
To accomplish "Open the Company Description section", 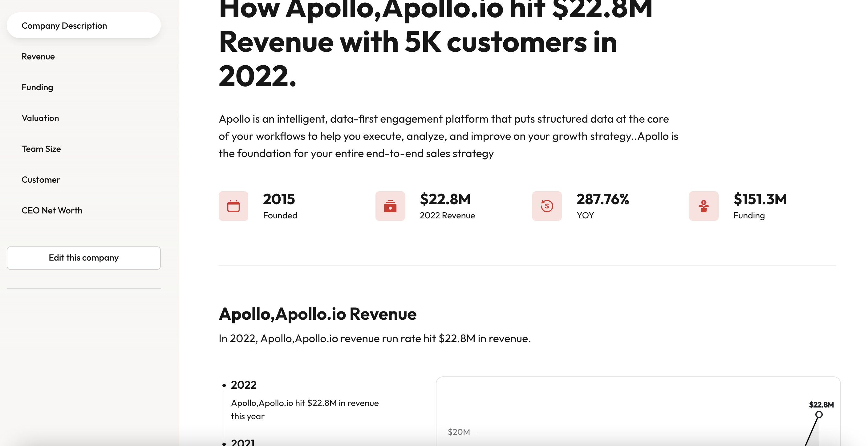I will click(64, 26).
